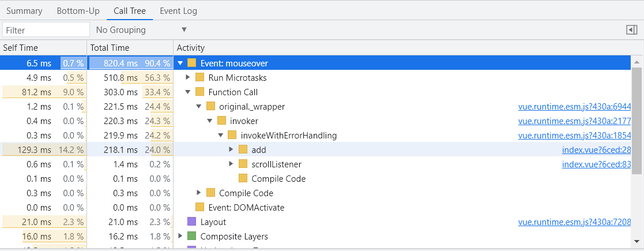The height and width of the screenshot is (251, 644).
Task: Expand the Composite Layers row
Action: [x=180, y=237]
